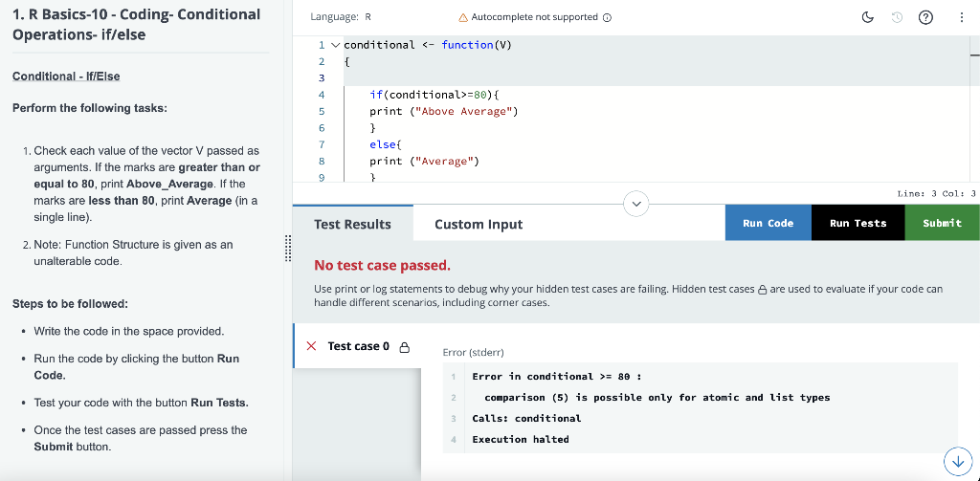The height and width of the screenshot is (481, 980).
Task: Click the 'Conditional - If/Else' heading
Action: [x=66, y=77]
